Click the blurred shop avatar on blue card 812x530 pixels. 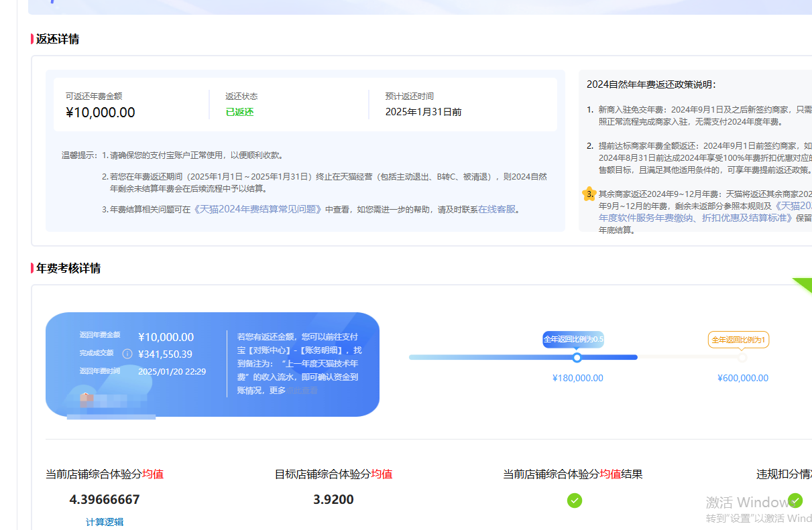tap(86, 401)
